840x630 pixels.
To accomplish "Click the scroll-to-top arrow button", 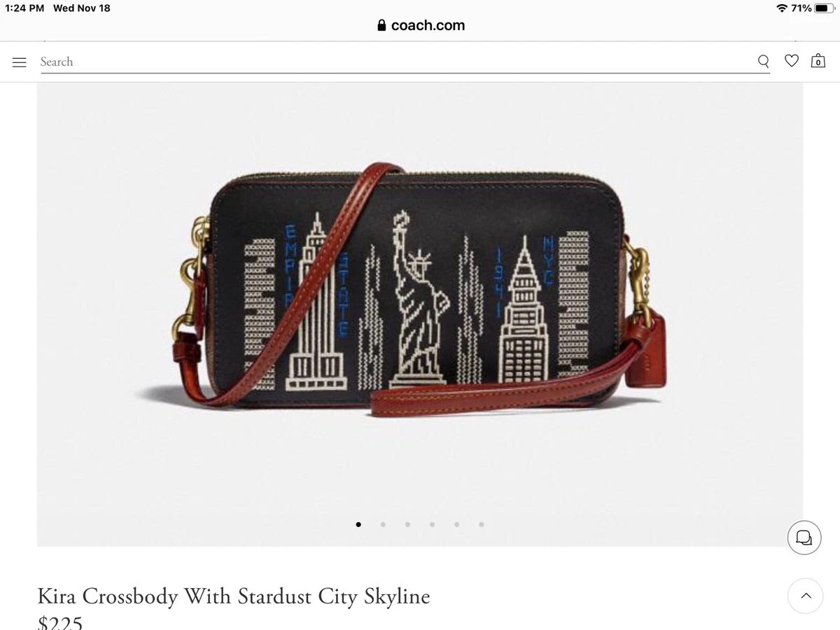I will coord(805,596).
